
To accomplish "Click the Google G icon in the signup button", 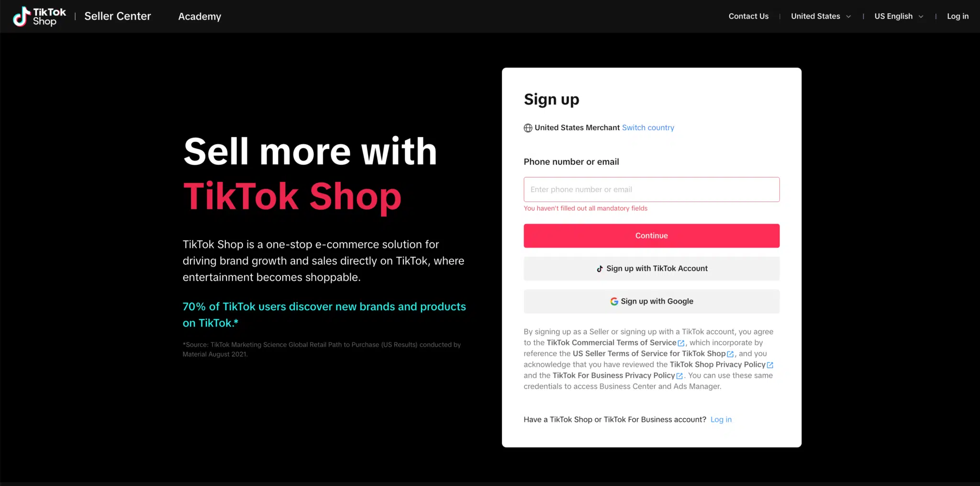I will pos(614,301).
